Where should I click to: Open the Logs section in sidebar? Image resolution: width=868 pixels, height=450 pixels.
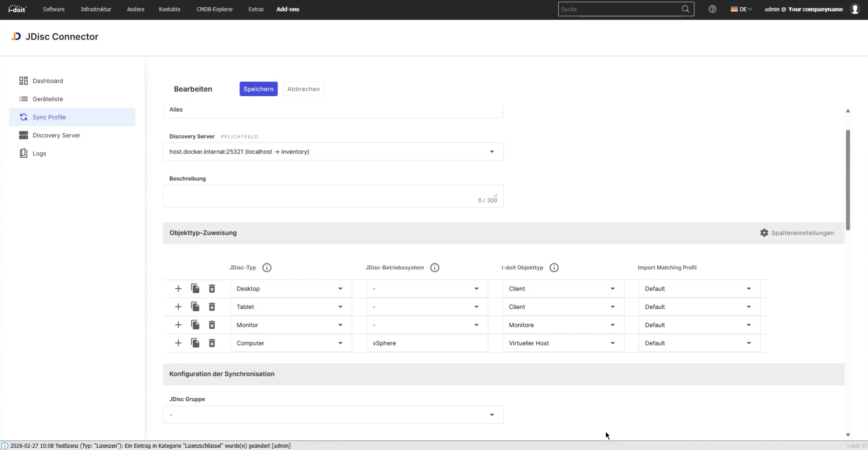(x=38, y=153)
